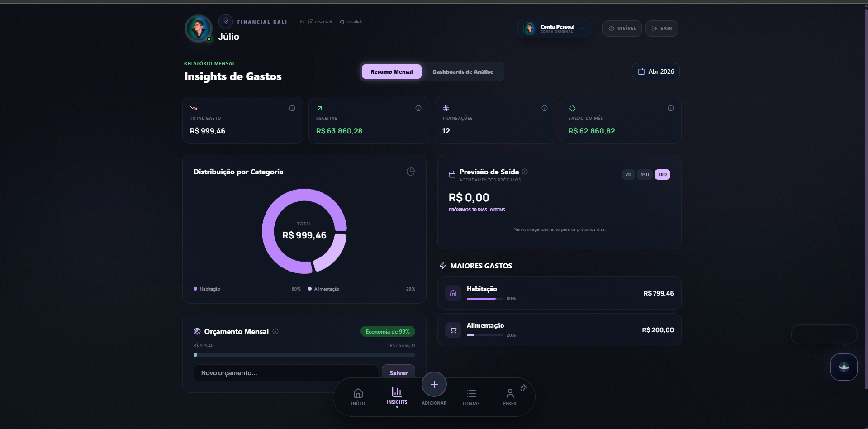The image size is (868, 429).
Task: Select the Resumo Mensal tab
Action: [391, 71]
